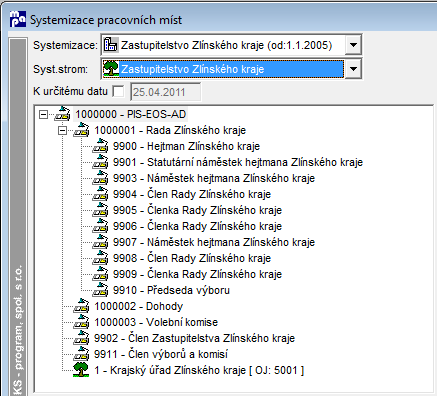
Task: Click icon beside 9910 Předseda výboru
Action: tap(100, 290)
